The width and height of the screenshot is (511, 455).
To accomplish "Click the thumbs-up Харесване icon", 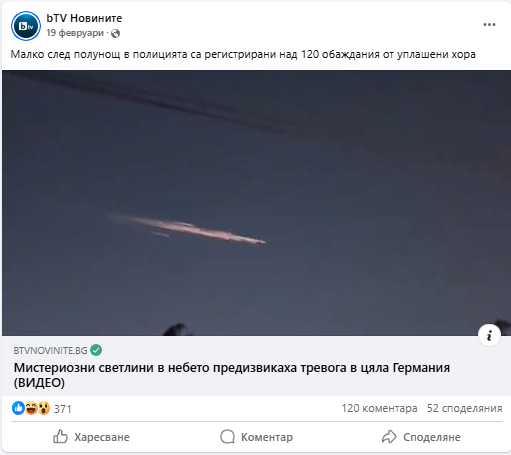I will point(60,436).
